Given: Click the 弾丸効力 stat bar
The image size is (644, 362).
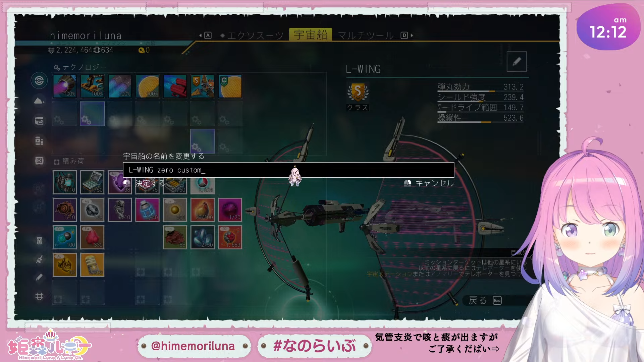Looking at the screenshot, I should [480, 87].
